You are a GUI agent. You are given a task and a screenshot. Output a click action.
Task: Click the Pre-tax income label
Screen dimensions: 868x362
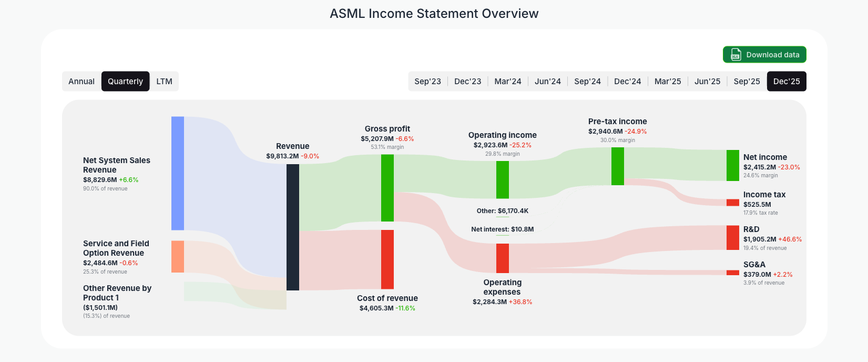coord(618,122)
